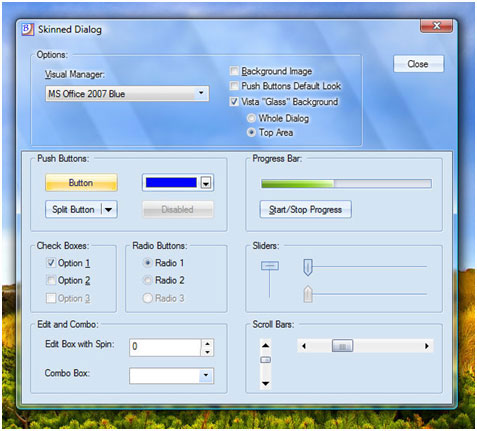Click the green progress bar
Screen dimensions: 477x431
click(x=346, y=184)
